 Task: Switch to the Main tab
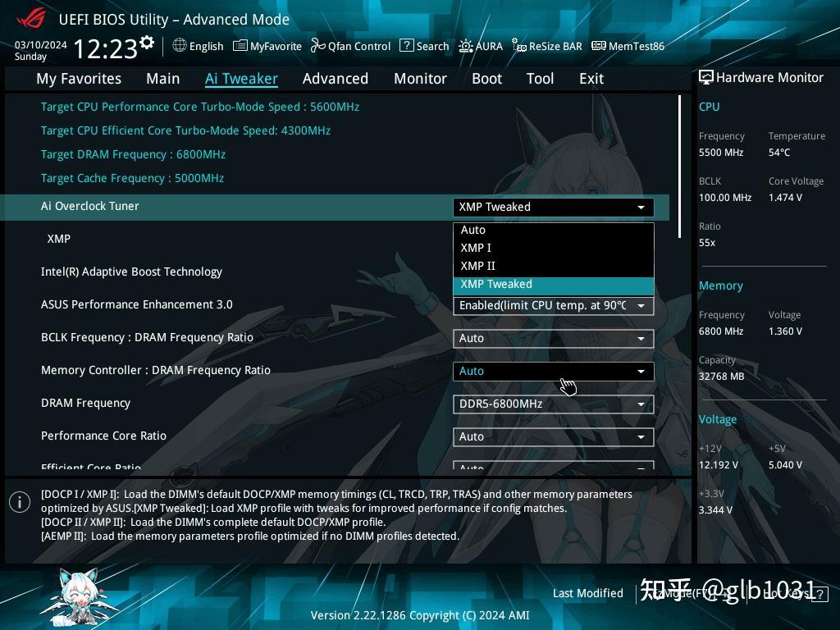tap(163, 79)
